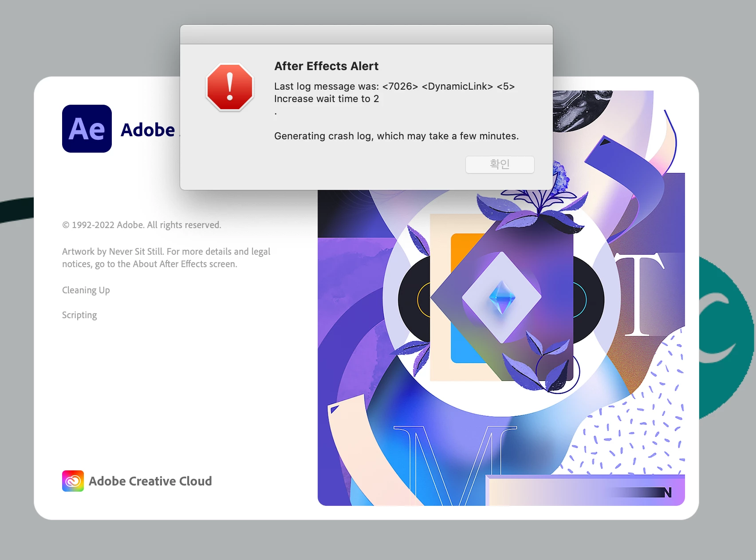Click the Adobe Creative Cloud icon
Image resolution: width=756 pixels, height=560 pixels.
click(73, 481)
